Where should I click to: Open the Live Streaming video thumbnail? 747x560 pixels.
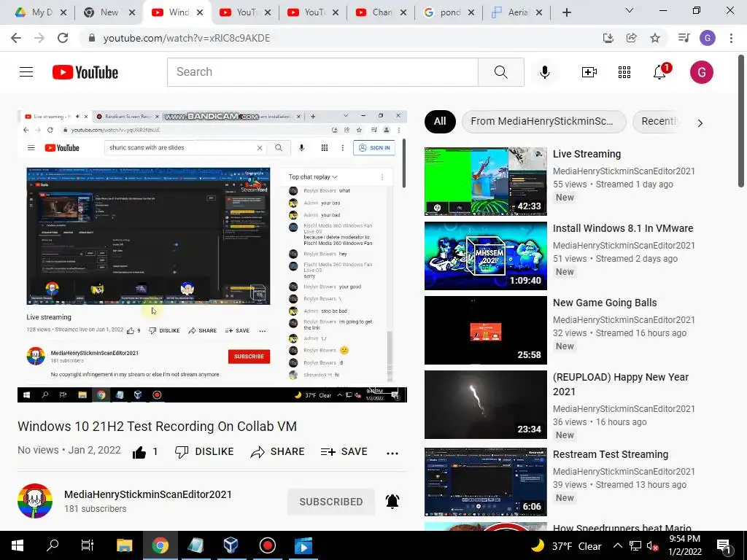(485, 182)
